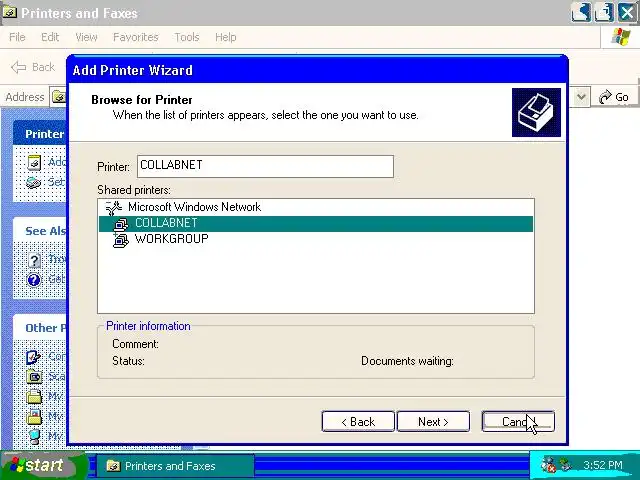Click the Back toolbar button in Printers and Faxes
The width and height of the screenshot is (640, 480).
[33, 67]
